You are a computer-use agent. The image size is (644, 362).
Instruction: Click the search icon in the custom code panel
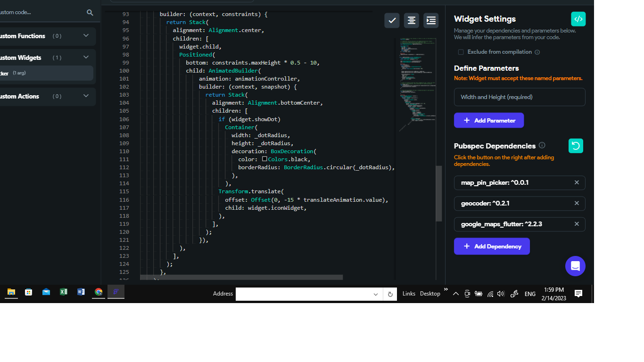tap(90, 13)
